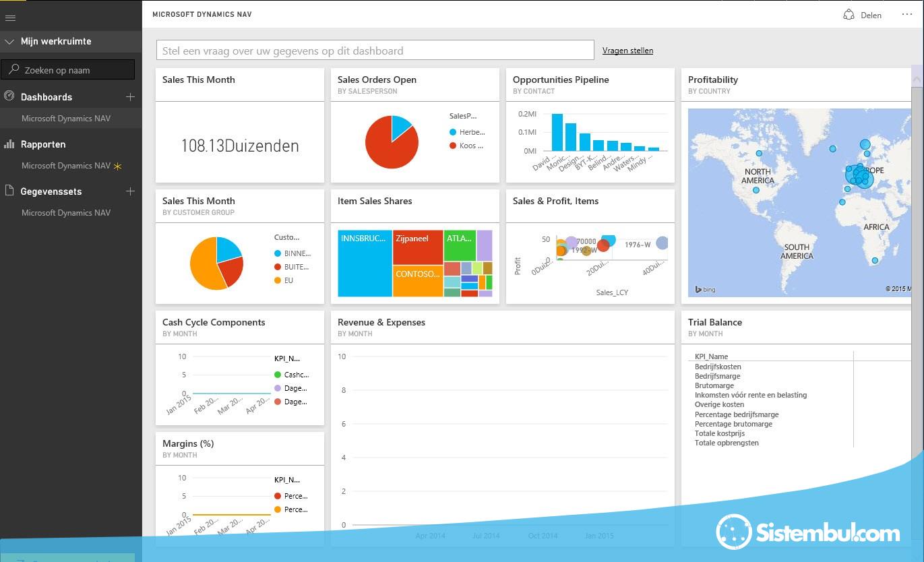Click the Zijpaneel treemap block

tap(418, 247)
